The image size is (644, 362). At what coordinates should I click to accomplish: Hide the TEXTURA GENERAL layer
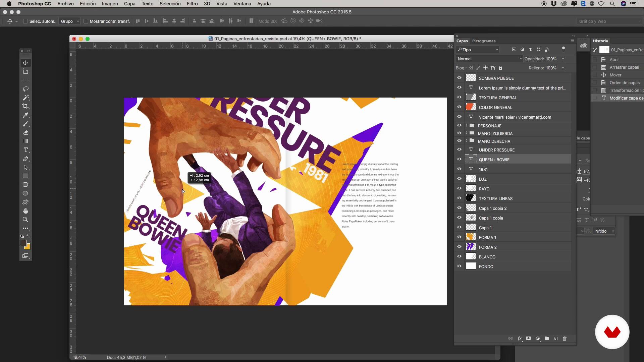pos(459,97)
